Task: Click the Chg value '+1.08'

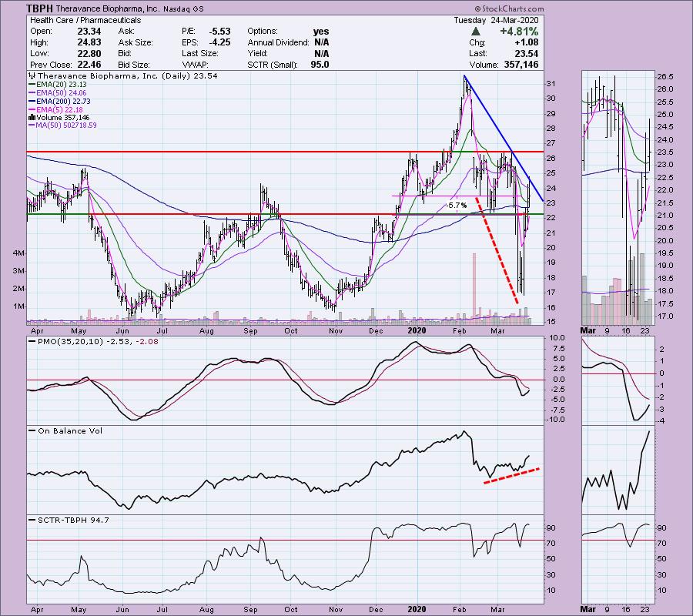Action: tap(527, 42)
